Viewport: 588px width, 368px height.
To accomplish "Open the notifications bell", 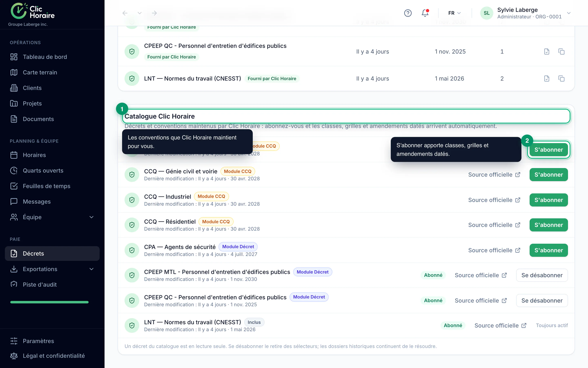I will click(x=425, y=13).
